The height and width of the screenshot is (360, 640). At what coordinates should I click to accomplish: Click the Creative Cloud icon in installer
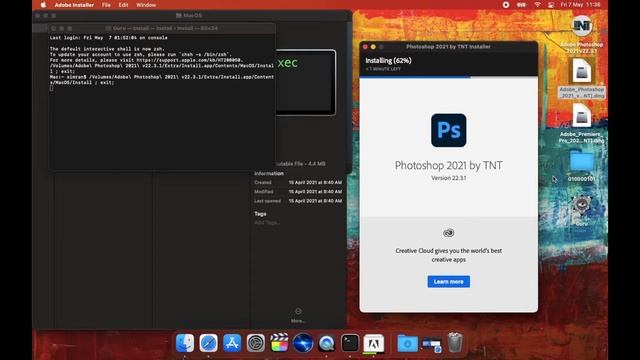pos(449,233)
